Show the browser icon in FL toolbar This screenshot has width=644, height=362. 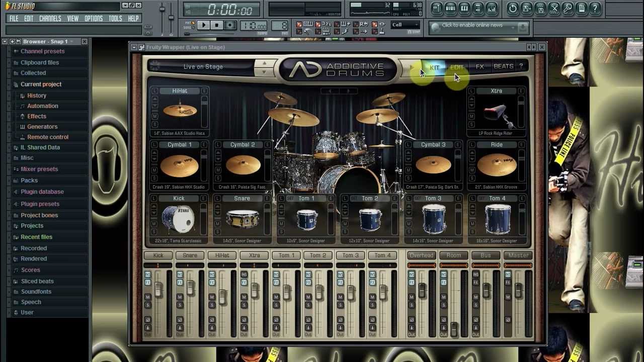[478, 9]
